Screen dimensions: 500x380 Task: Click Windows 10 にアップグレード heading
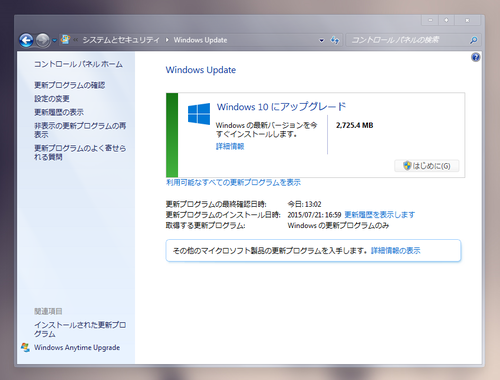[281, 107]
